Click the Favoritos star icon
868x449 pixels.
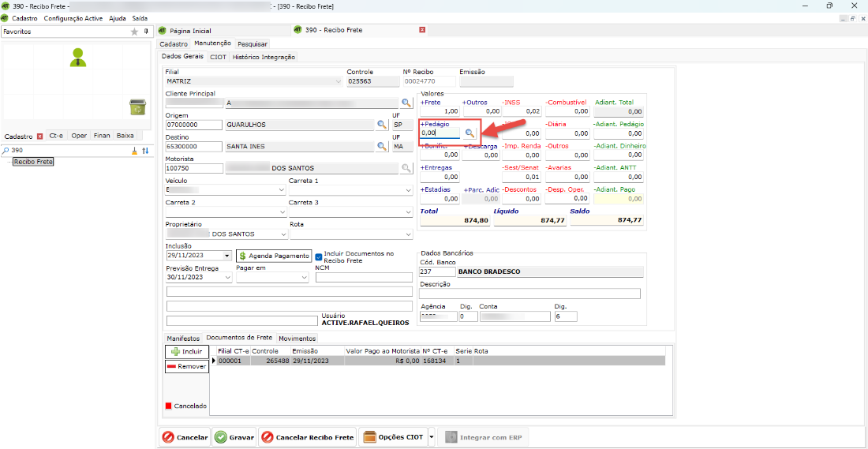134,32
